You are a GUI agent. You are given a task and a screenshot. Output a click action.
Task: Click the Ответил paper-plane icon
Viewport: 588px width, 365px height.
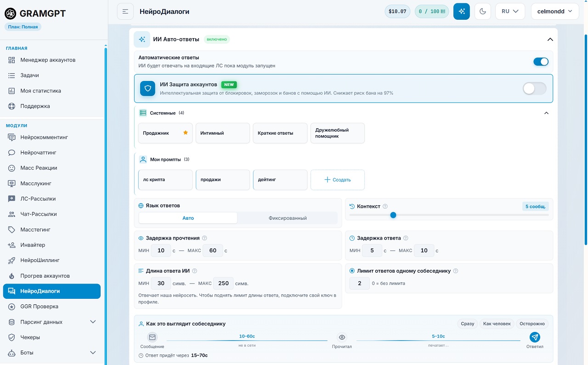535,337
